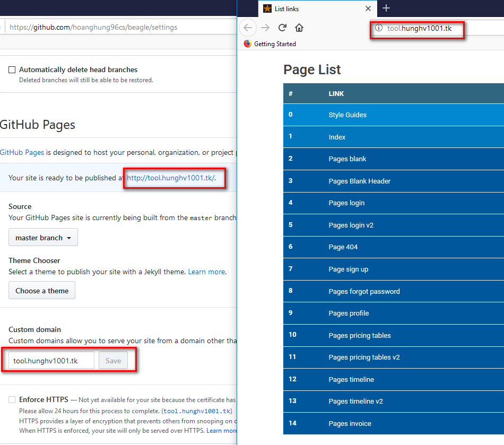Click the Custom domain label
The image size is (504, 445).
(34, 329)
